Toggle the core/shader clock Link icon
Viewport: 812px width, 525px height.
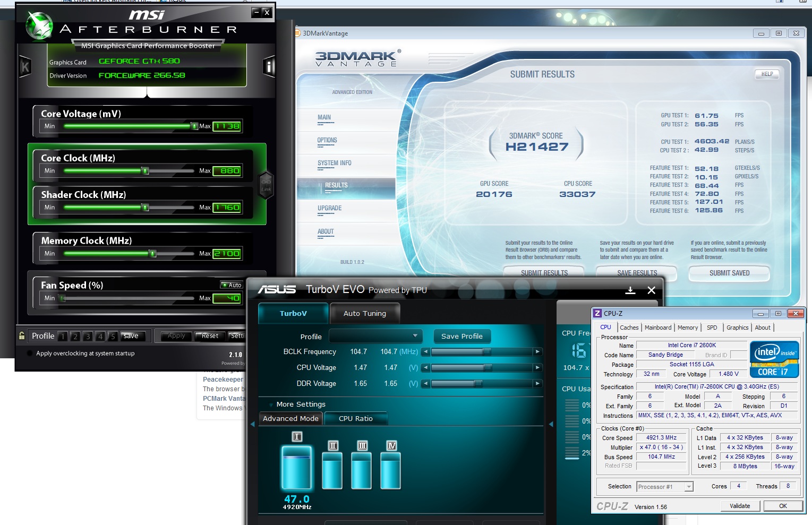(266, 184)
